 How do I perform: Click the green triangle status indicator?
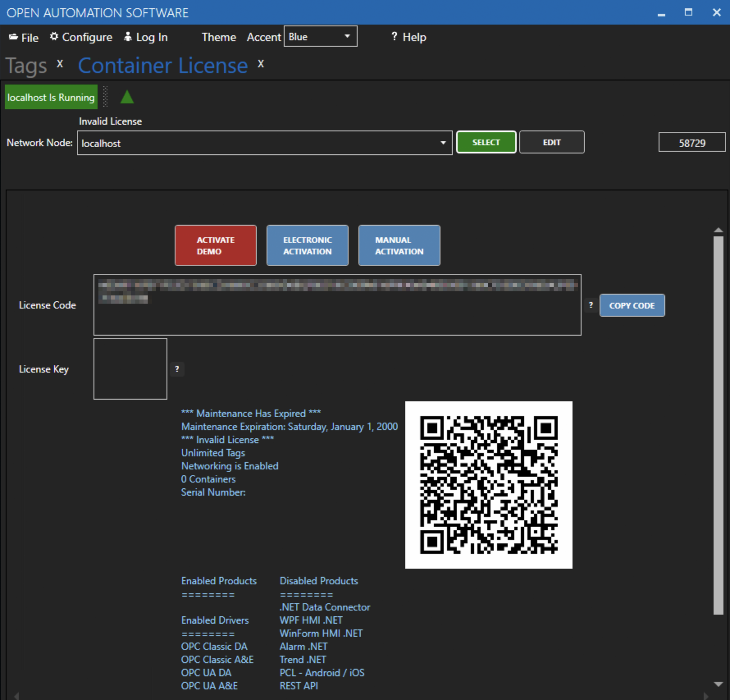coord(127,97)
